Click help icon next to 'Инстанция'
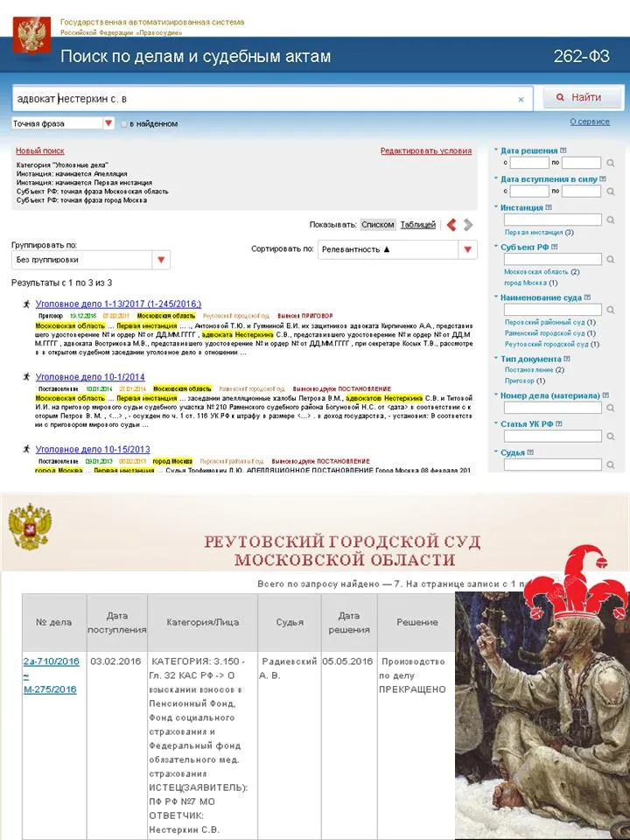This screenshot has height=840, width=630. tap(549, 207)
